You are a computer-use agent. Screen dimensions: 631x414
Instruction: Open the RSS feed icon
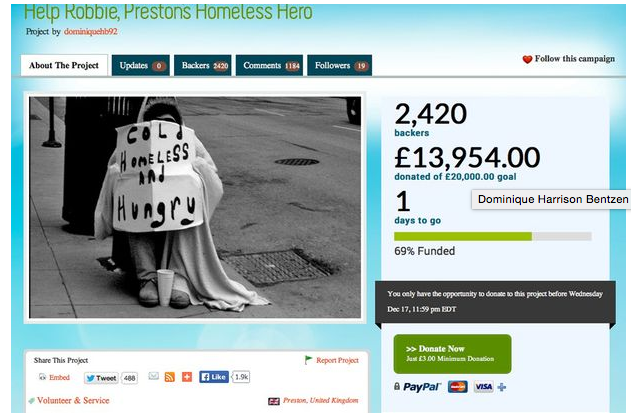coord(170,377)
